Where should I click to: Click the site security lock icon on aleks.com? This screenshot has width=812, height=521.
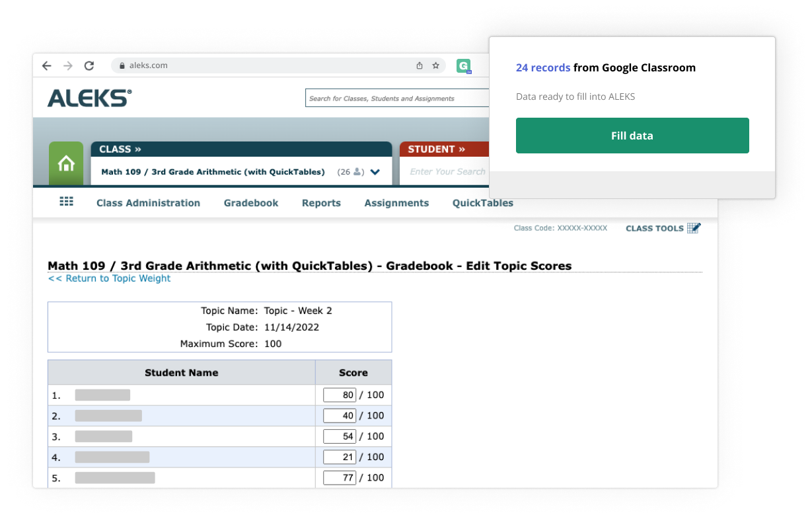tap(122, 65)
